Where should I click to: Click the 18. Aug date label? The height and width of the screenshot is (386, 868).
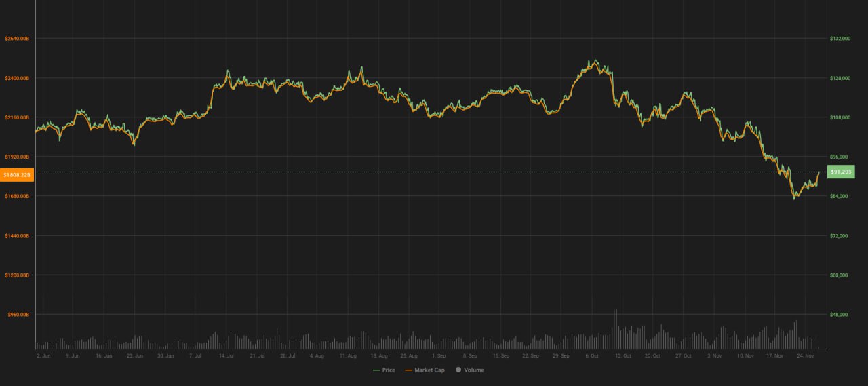tap(379, 355)
